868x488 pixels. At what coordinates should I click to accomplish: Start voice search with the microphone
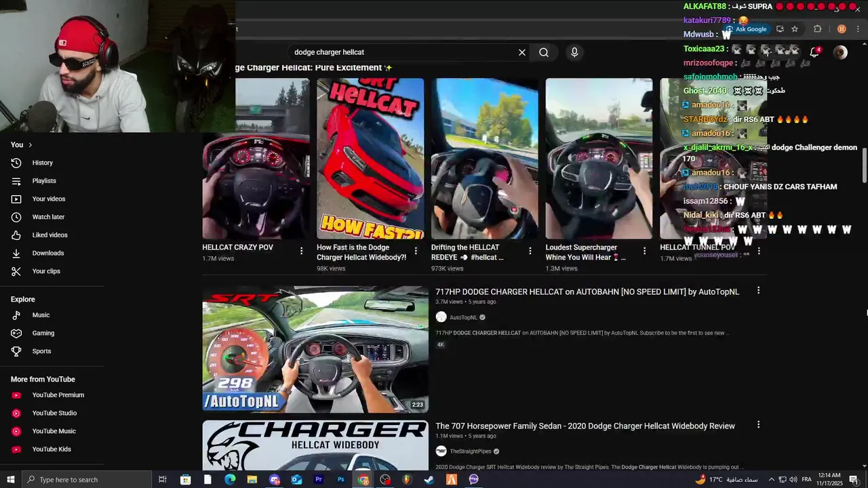574,52
